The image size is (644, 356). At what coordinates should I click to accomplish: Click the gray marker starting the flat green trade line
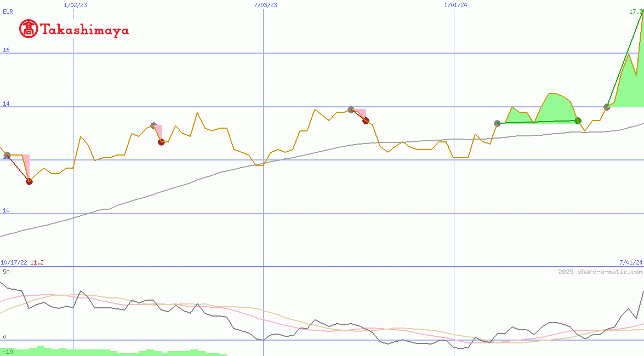point(497,123)
